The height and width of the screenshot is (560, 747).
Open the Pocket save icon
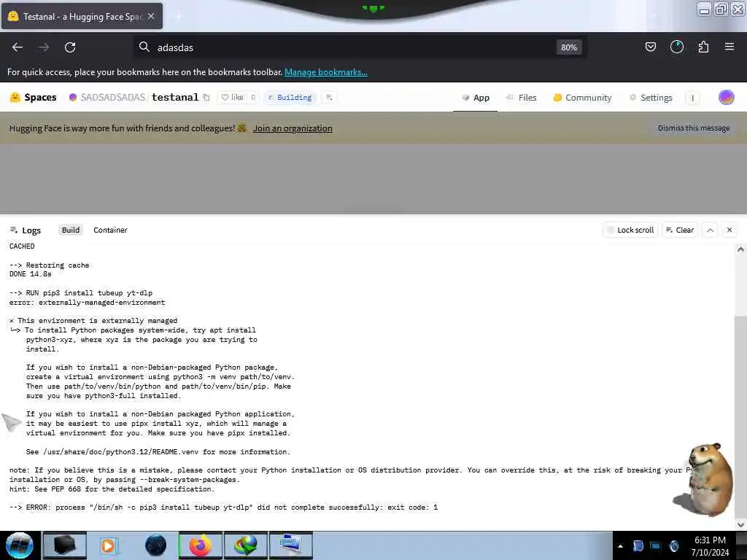coord(650,47)
